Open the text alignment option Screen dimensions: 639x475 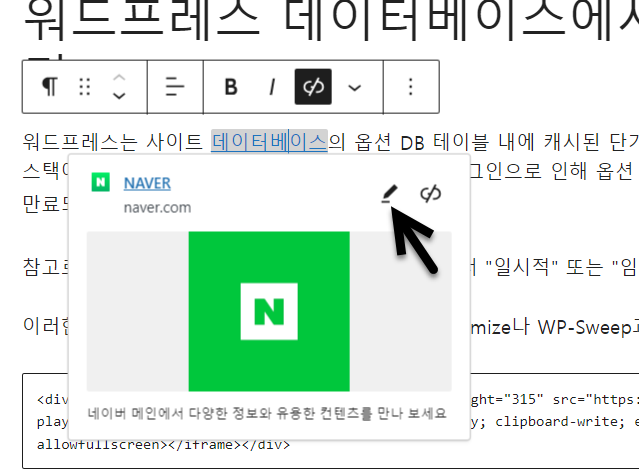(x=175, y=87)
